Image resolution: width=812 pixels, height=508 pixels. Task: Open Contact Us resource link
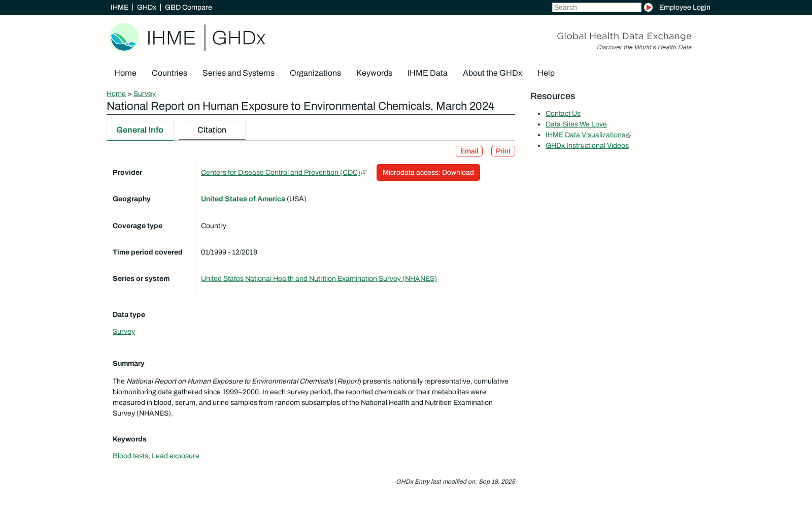point(563,113)
